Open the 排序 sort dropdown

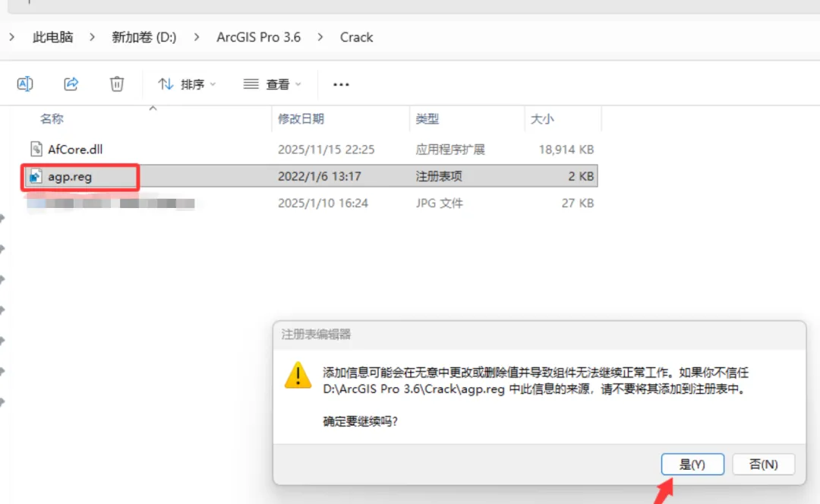click(187, 83)
